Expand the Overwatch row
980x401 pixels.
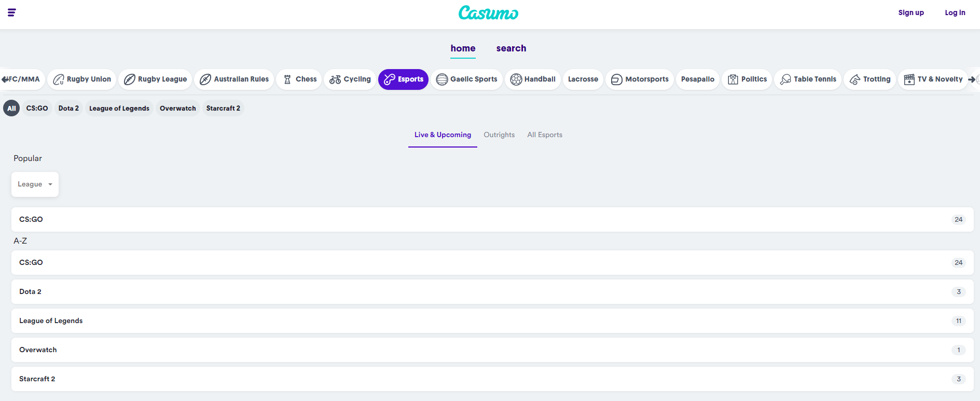492,350
